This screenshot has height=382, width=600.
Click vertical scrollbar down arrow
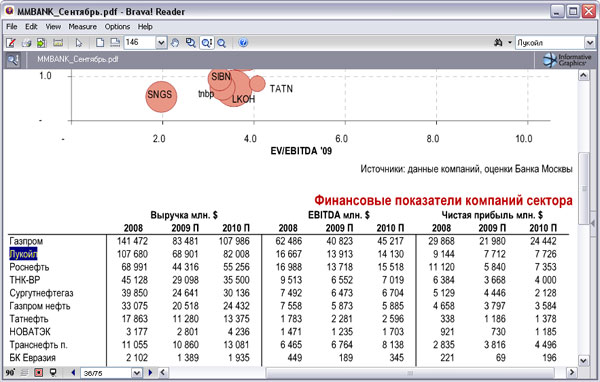pyautogui.click(x=584, y=360)
